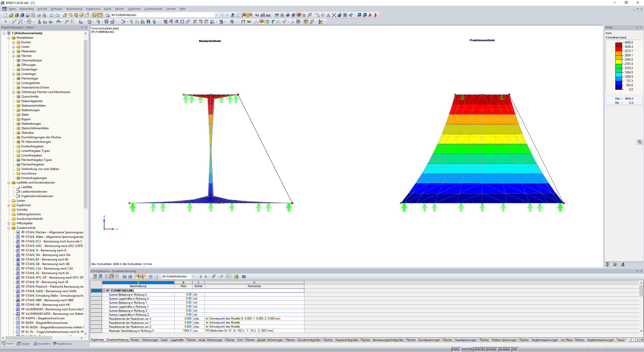
Task: Click the Print icon in toolbar
Action: coord(39,15)
